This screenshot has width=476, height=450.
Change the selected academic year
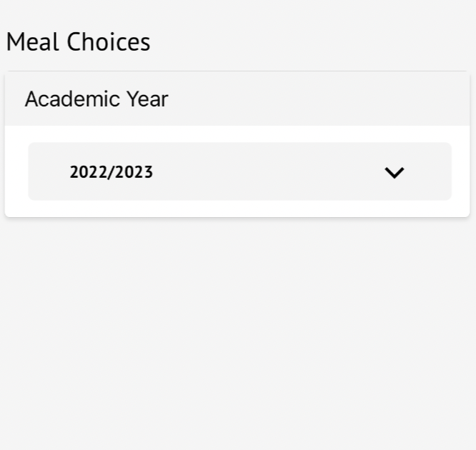point(239,171)
